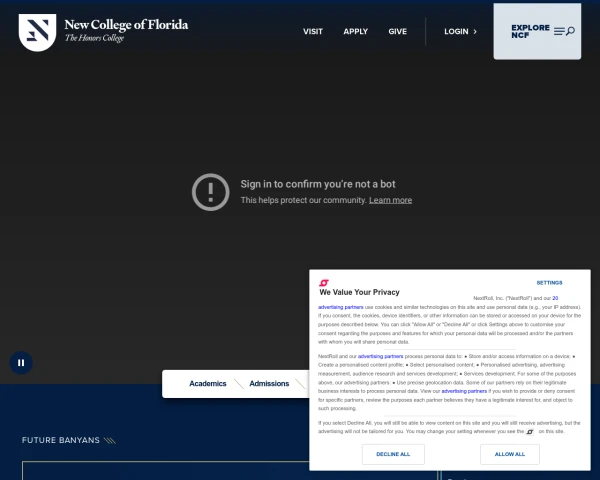Open the Visit page

point(313,32)
